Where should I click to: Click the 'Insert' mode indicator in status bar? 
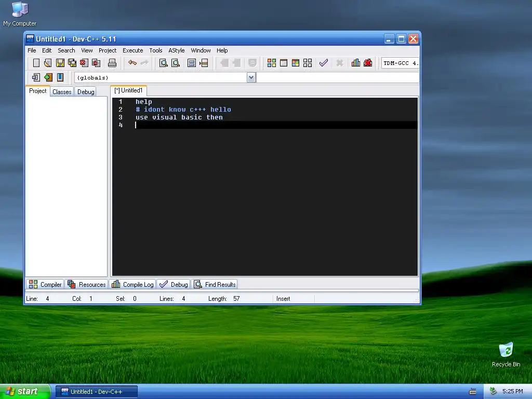283,299
